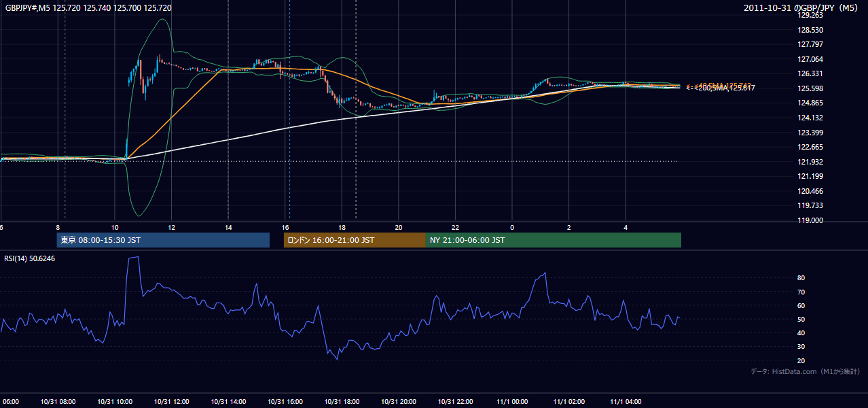Image resolution: width=868 pixels, height=408 pixels.
Task: Click price axis value 127.064
Action: click(810, 59)
